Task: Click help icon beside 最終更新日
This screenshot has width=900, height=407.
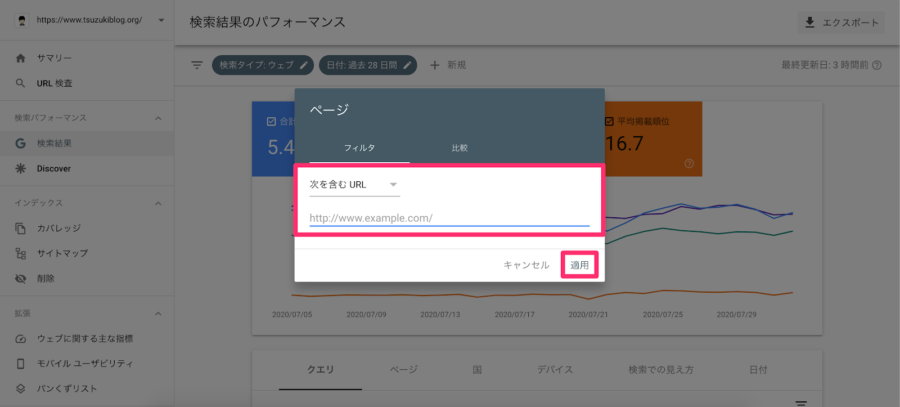Action: click(x=876, y=65)
